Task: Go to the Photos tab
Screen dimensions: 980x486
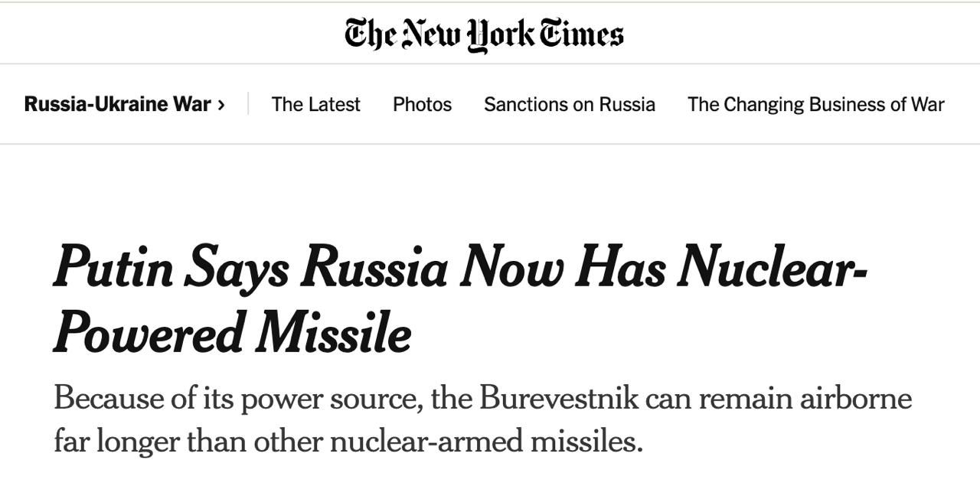Action: [422, 104]
